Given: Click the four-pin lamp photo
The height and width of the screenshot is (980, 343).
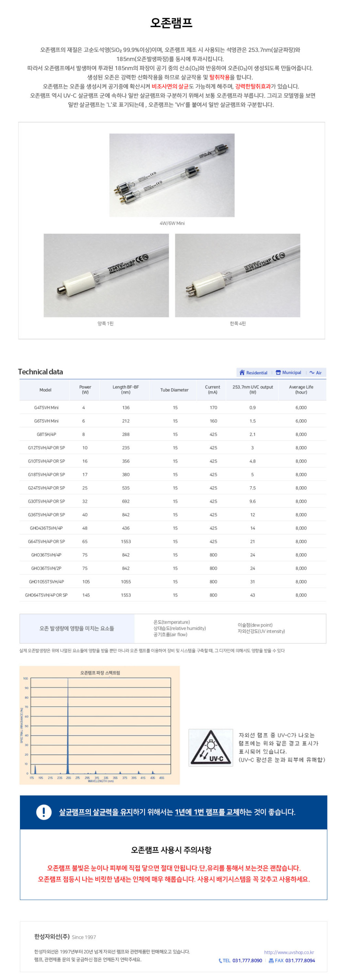Looking at the screenshot, I should [x=237, y=275].
